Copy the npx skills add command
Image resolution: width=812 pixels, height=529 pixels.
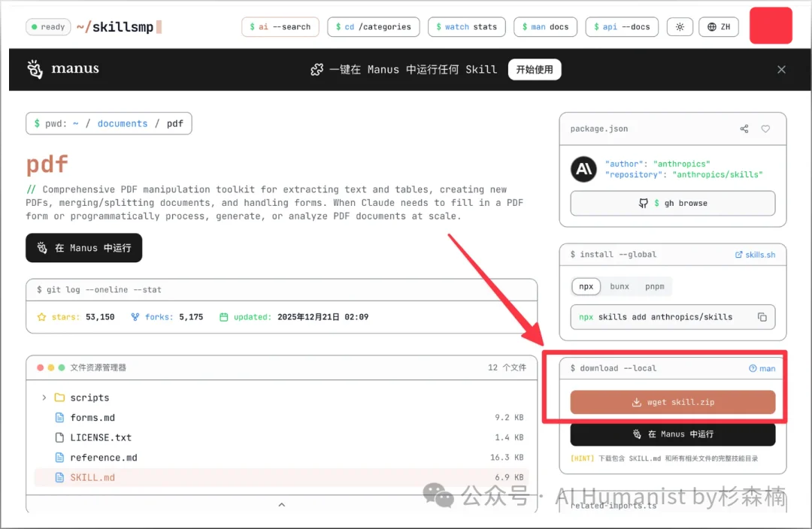pos(762,317)
